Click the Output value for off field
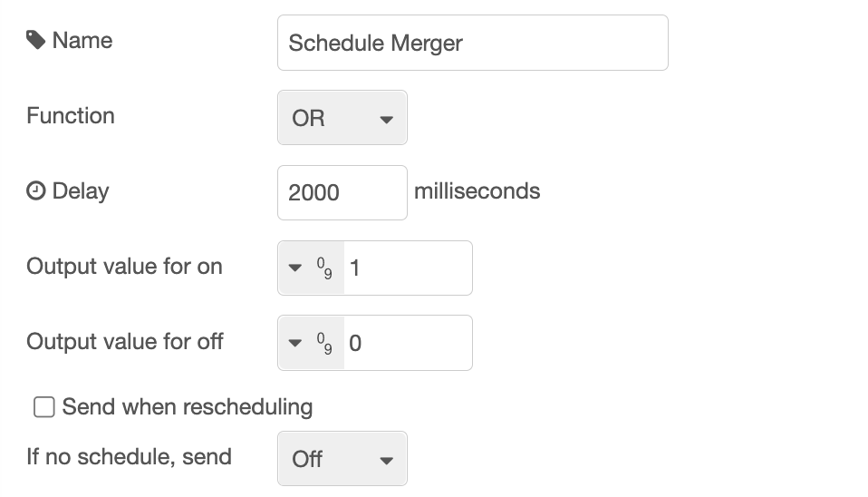Image resolution: width=868 pixels, height=497 pixels. [407, 343]
